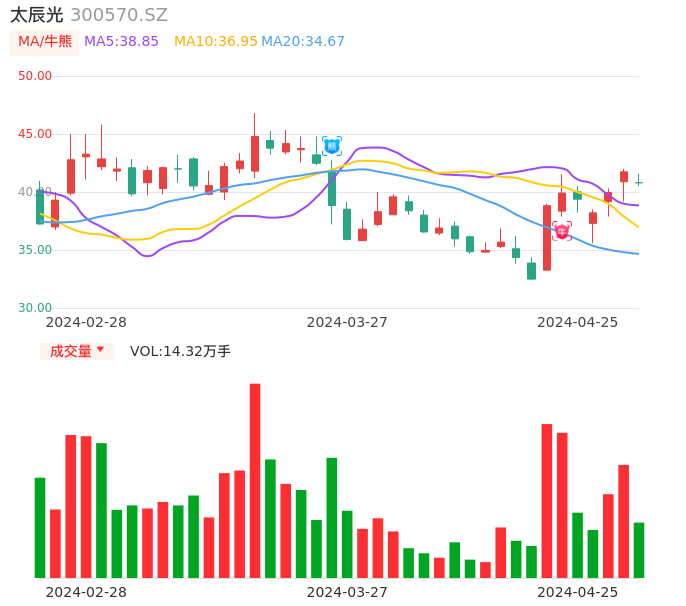Click the VOL:14.32万手 volume readout
Viewport: 686px width, 606px height.
(180, 351)
